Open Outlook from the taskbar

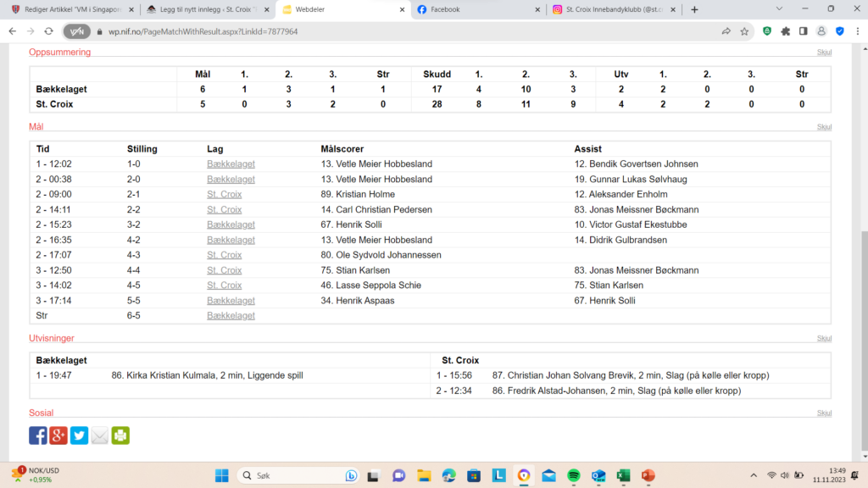[598, 475]
